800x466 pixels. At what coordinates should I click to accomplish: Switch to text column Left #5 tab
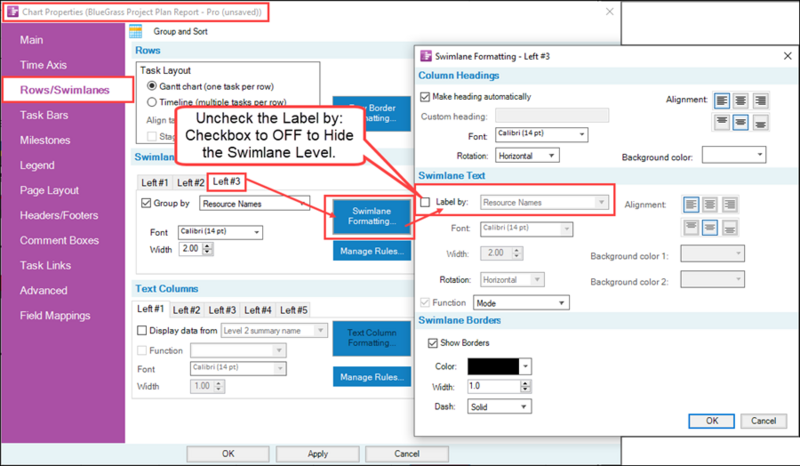(x=294, y=310)
